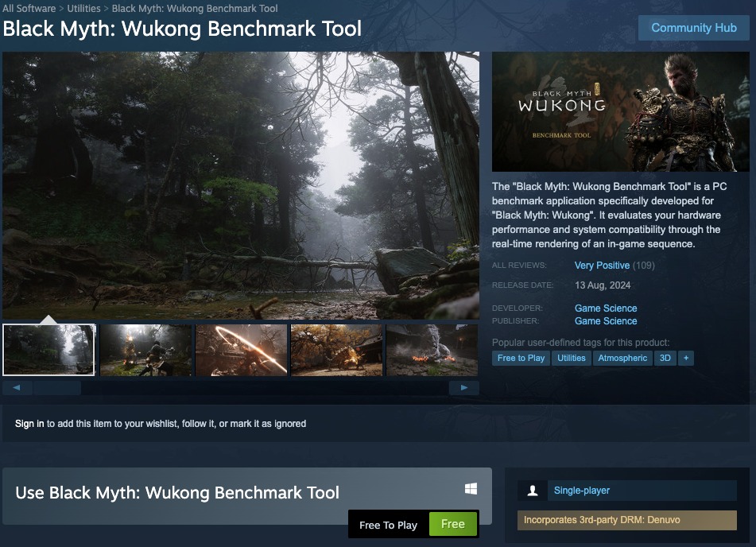This screenshot has height=547, width=756.
Task: Open the Game Science publisher link
Action: 606,320
